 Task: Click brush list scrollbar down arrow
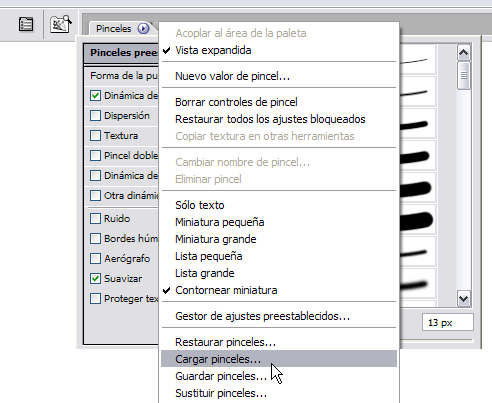pos(464,299)
